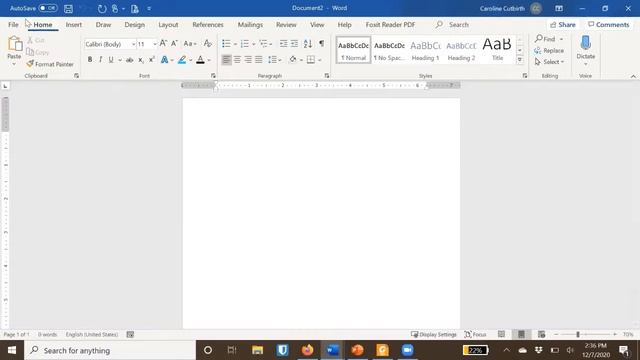640x360 pixels.
Task: Select Center alignment
Action: (x=237, y=60)
